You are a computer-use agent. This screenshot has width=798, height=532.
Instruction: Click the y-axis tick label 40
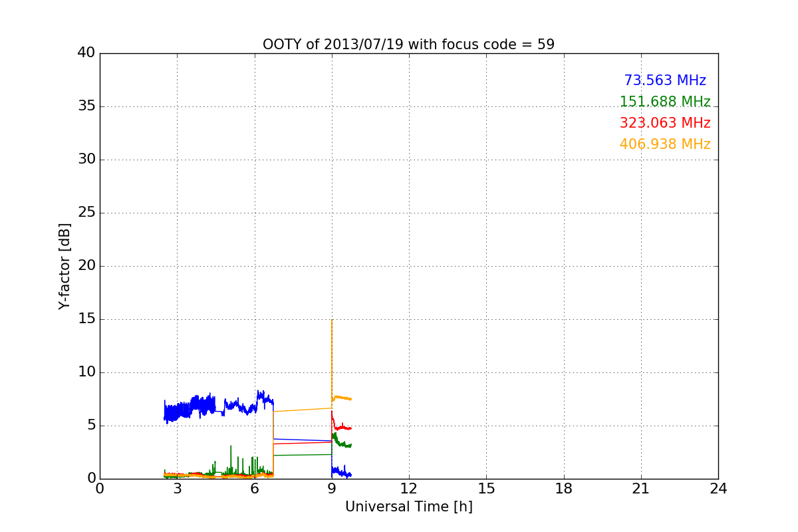pyautogui.click(x=86, y=53)
